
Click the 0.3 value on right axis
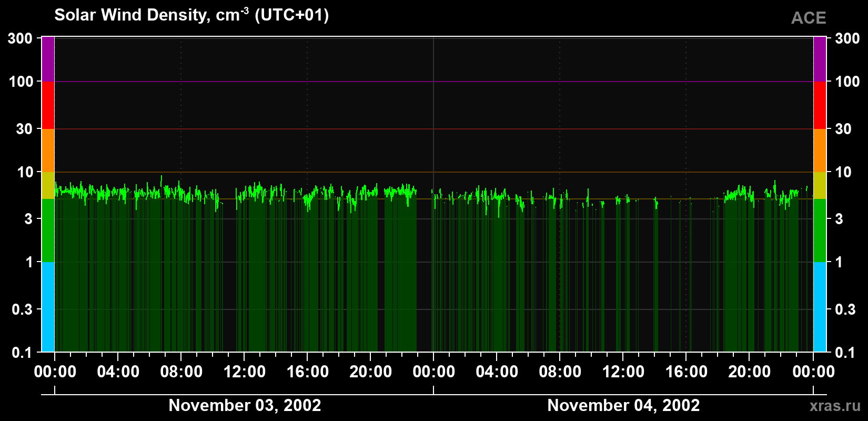click(845, 309)
